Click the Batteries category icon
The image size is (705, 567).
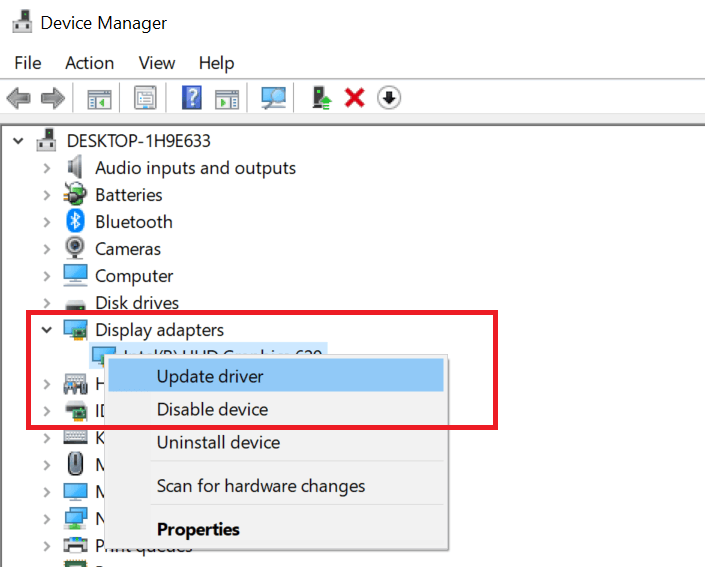75,194
